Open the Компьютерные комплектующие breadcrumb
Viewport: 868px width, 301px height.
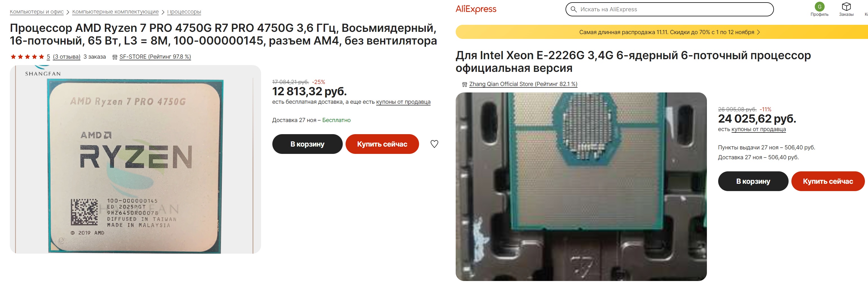click(x=115, y=12)
